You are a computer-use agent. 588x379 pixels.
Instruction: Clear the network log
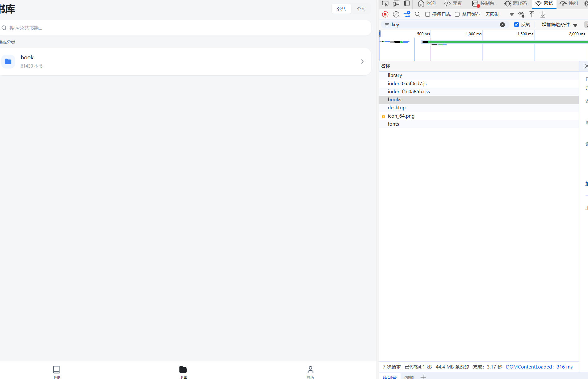click(396, 14)
